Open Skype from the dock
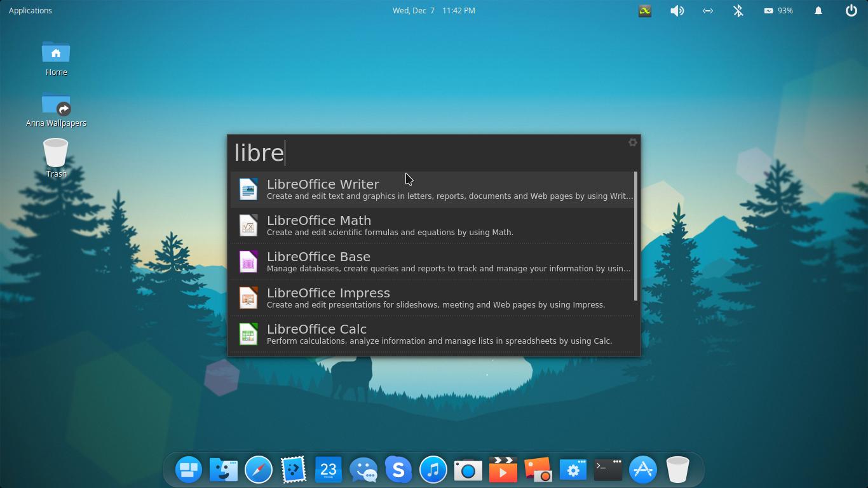The height and width of the screenshot is (488, 868). [x=398, y=470]
